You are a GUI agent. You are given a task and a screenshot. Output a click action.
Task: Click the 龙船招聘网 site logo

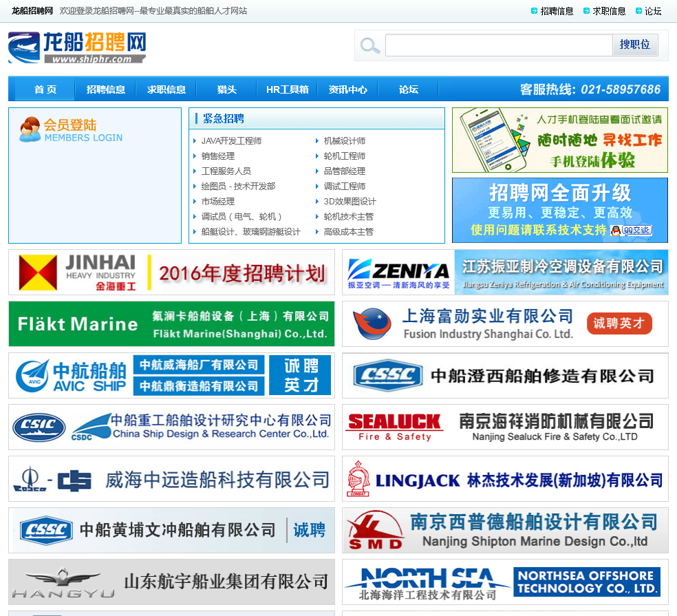tap(77, 47)
